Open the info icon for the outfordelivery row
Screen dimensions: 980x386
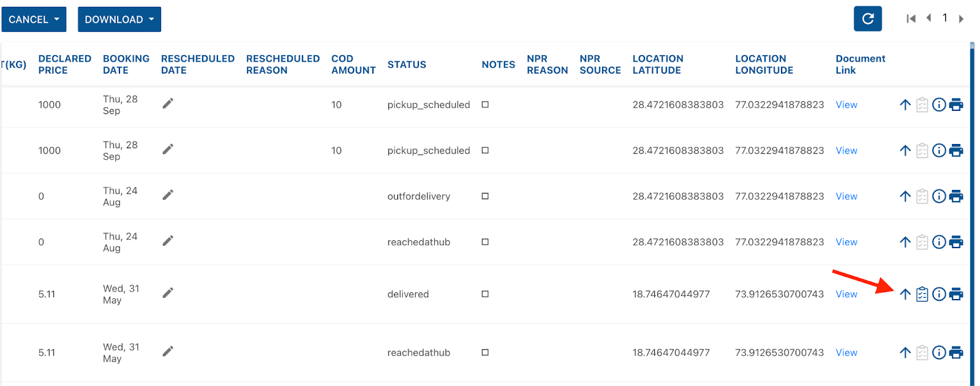pyautogui.click(x=938, y=197)
